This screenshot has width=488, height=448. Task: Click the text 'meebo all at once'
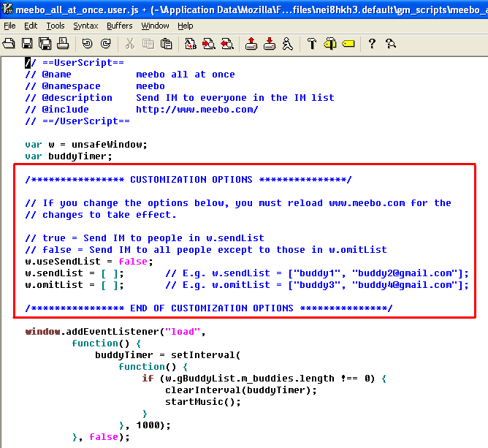click(186, 75)
